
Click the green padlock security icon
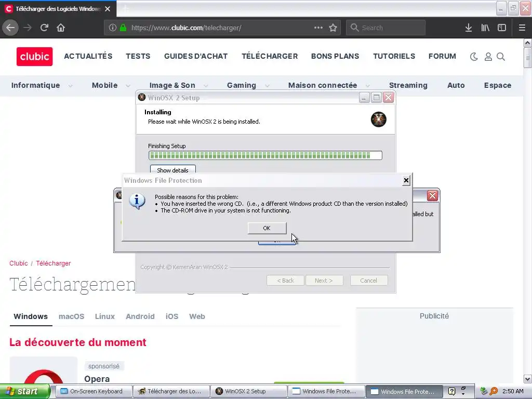pyautogui.click(x=123, y=28)
